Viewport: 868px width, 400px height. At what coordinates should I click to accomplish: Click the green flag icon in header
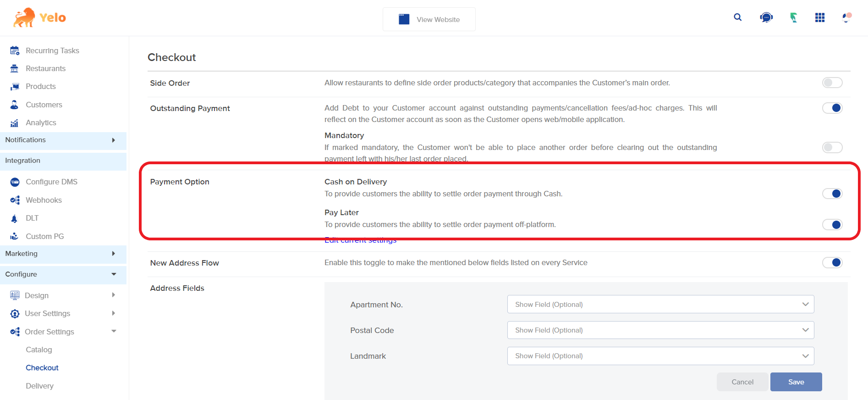pyautogui.click(x=793, y=17)
